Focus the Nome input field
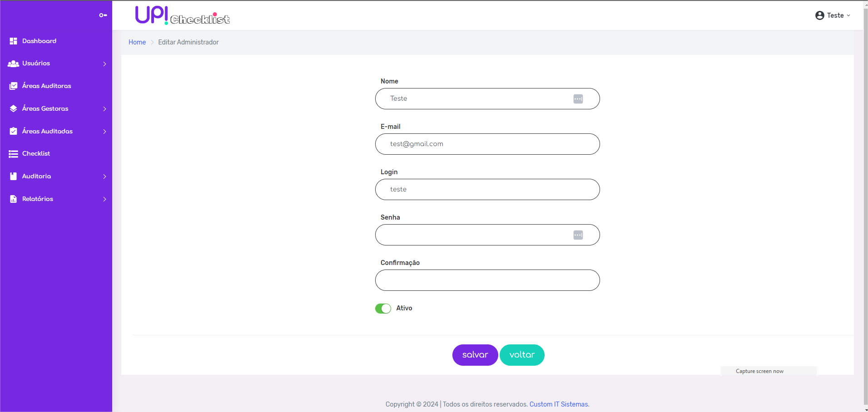This screenshot has width=868, height=412. (487, 99)
